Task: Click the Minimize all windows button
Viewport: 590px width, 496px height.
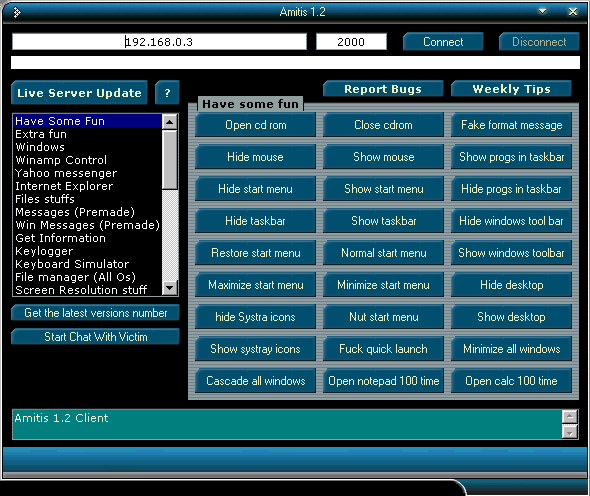Action: coord(511,349)
